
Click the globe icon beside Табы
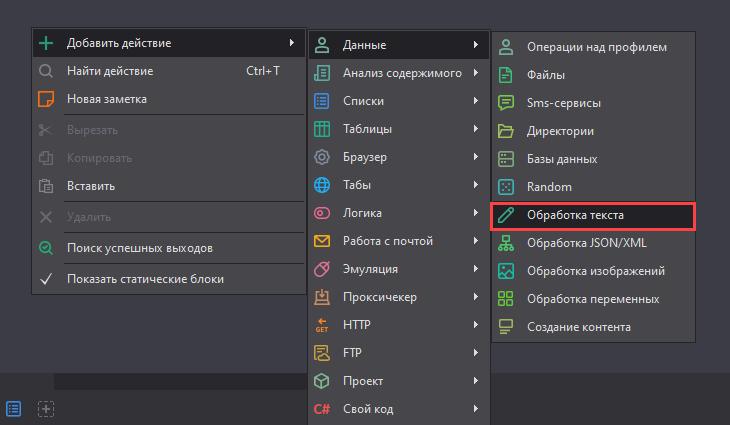pos(322,185)
